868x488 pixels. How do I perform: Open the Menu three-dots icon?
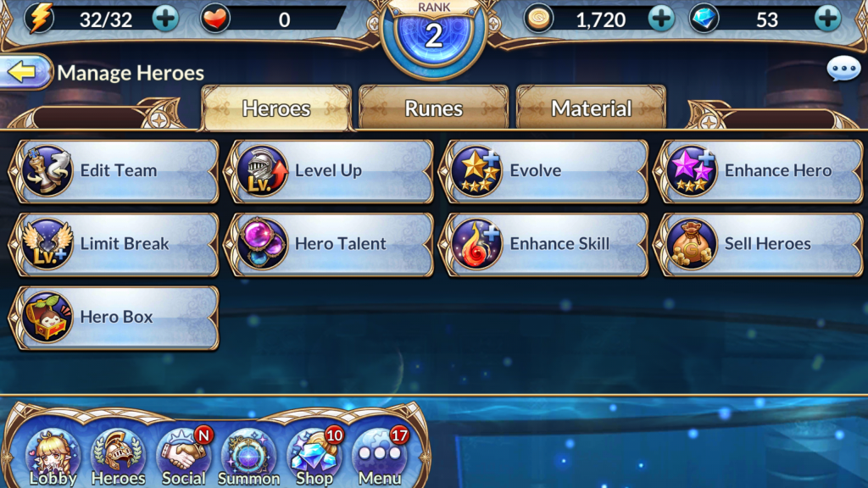(x=380, y=457)
